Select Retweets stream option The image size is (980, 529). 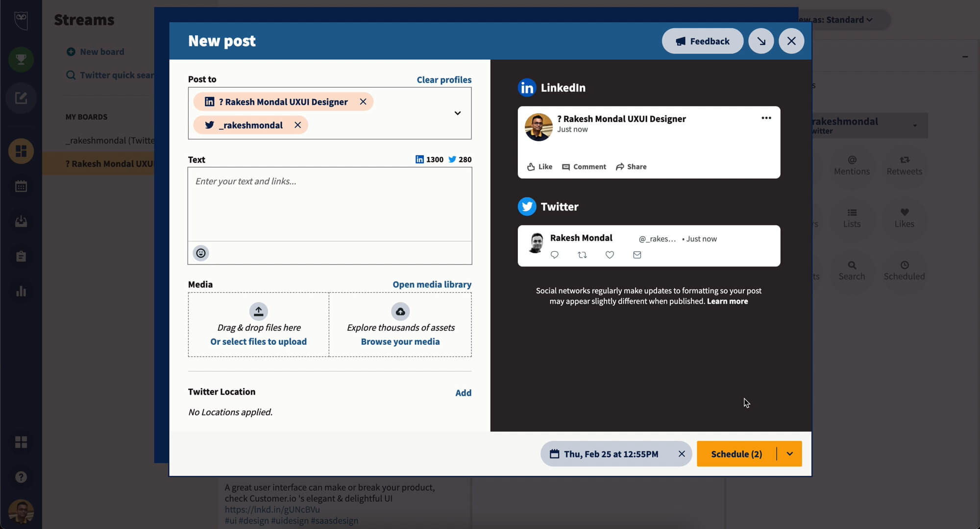click(904, 166)
